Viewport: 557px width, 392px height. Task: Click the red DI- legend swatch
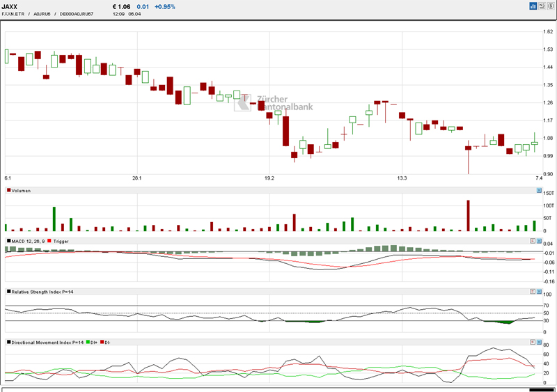(102, 342)
